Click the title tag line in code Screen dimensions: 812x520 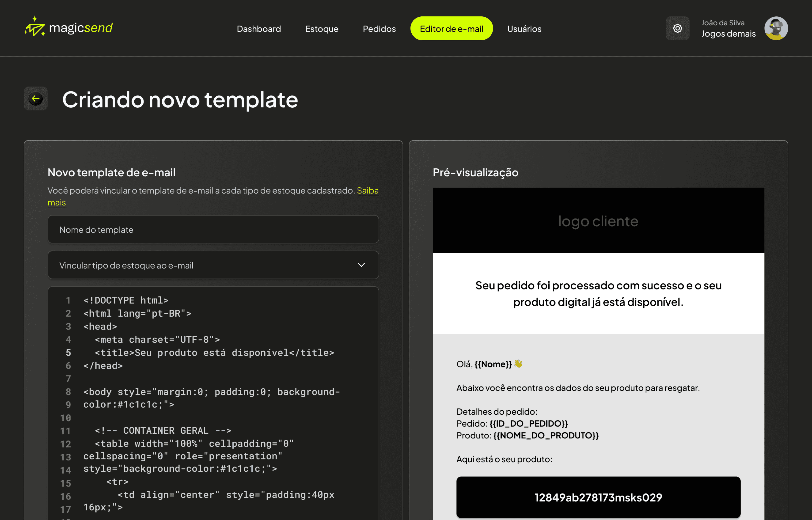point(214,353)
